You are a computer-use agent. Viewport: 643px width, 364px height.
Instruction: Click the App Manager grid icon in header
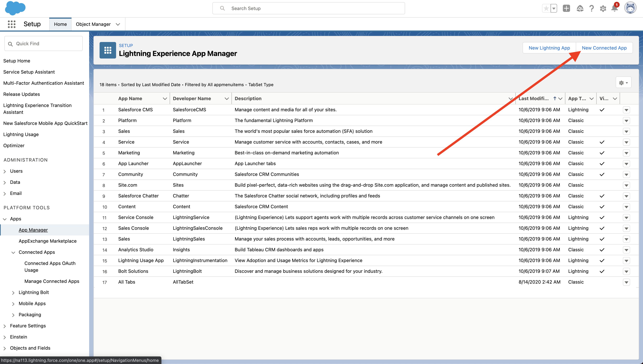pos(108,50)
